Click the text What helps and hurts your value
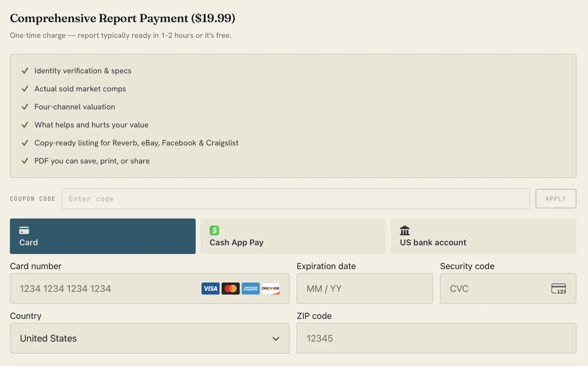The image size is (588, 366). 92,125
